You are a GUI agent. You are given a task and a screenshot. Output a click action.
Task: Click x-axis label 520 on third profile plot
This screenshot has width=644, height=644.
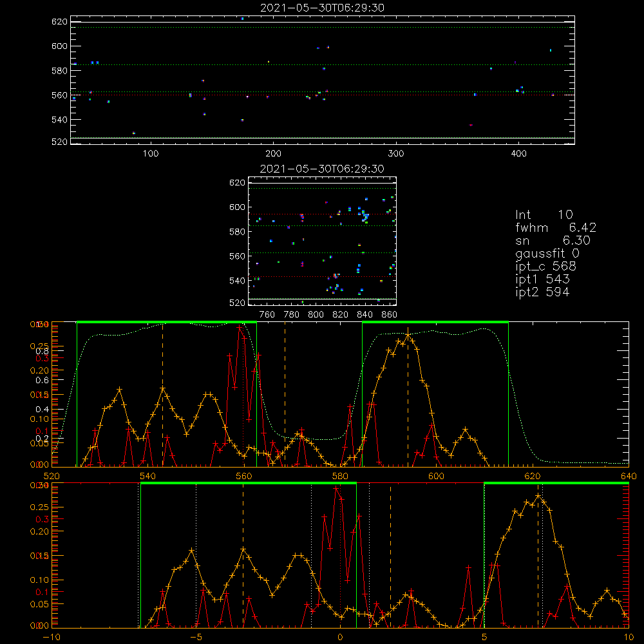point(52,477)
